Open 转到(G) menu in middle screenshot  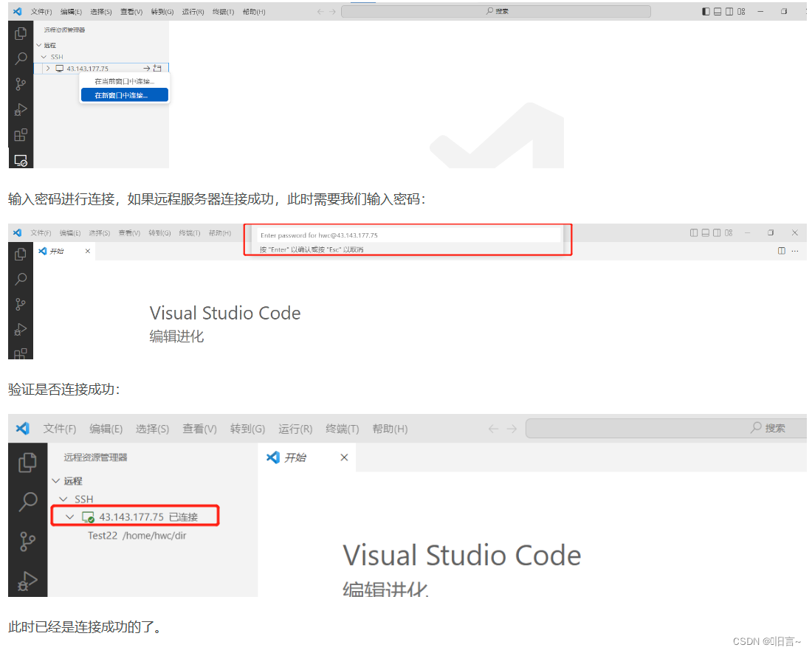159,233
